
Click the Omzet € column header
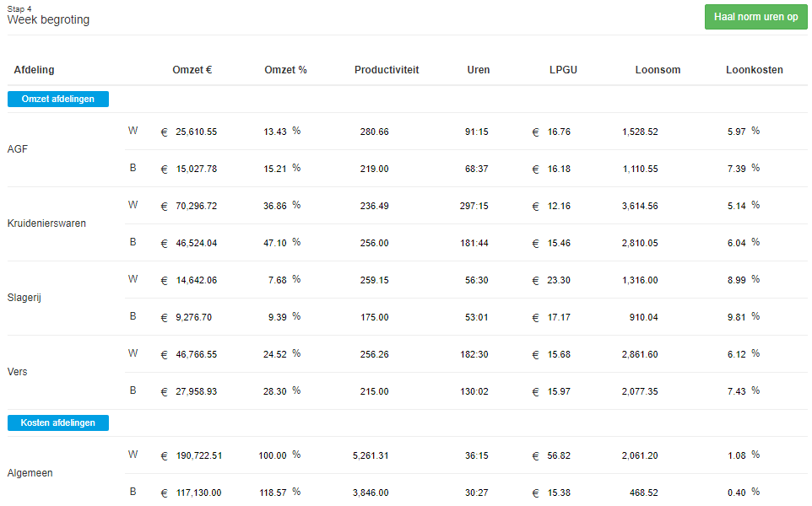[192, 70]
